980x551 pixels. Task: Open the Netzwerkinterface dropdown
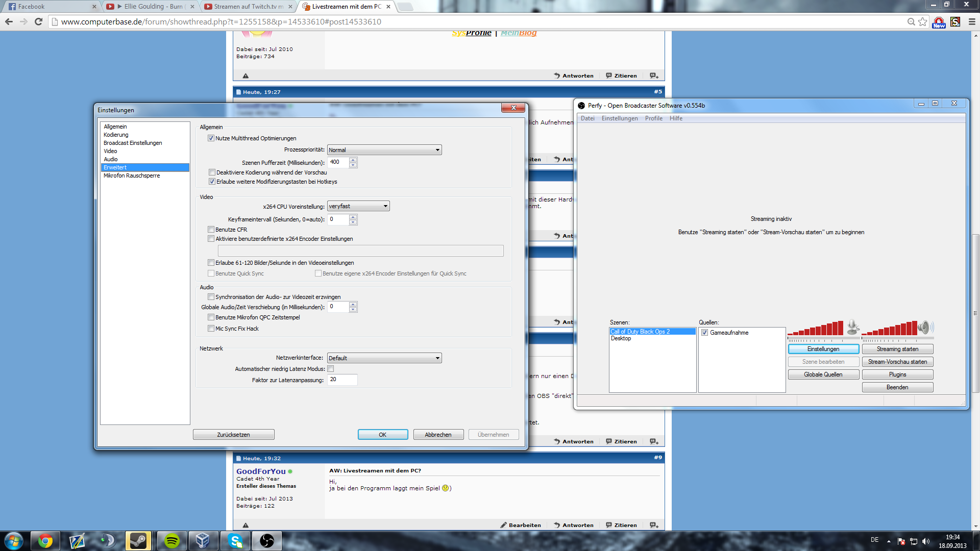384,358
